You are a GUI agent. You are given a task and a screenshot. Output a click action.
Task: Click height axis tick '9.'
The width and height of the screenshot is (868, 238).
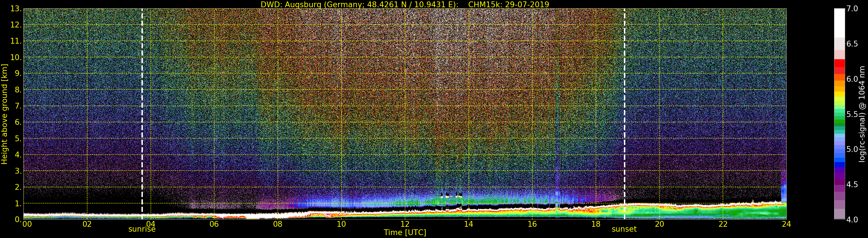click(x=18, y=73)
